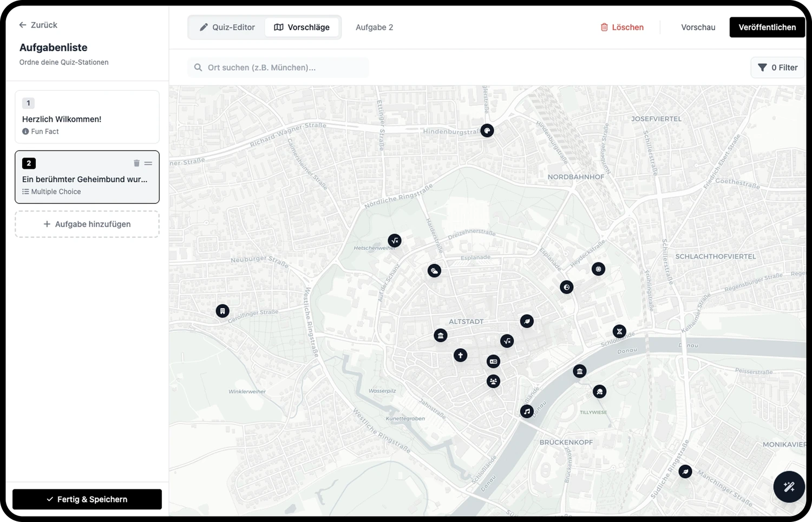Screen dimensions: 812x522
Task: Focus the Ort suchen search field
Action: (x=278, y=68)
